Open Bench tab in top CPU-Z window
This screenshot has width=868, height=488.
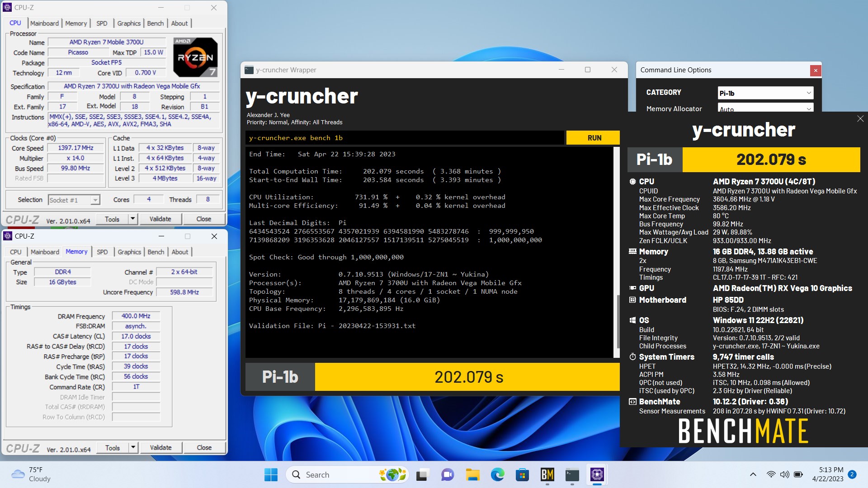coord(156,23)
